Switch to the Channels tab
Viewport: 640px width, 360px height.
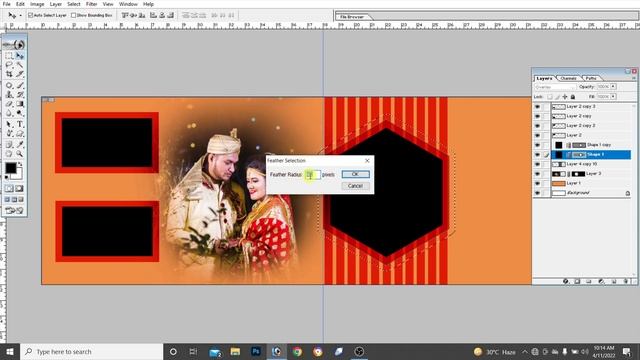pos(568,78)
